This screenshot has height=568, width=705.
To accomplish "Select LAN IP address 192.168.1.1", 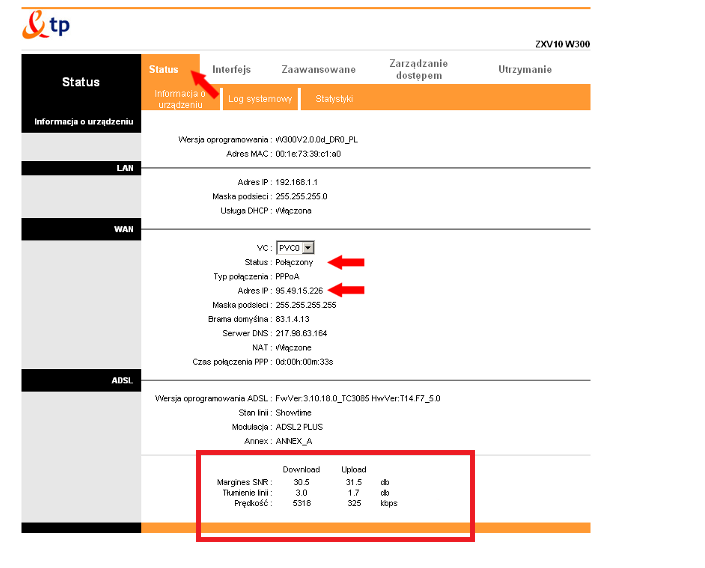I will pos(296,182).
